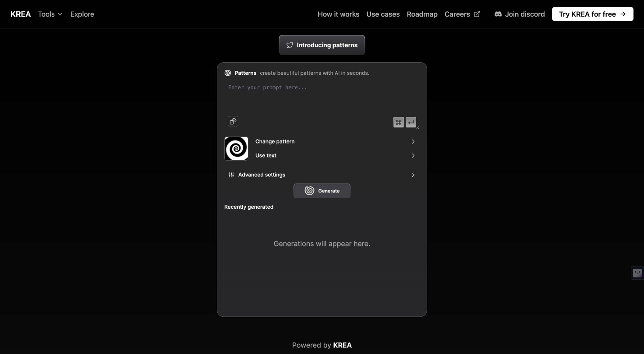Click the enter key shortcut icon
The width and height of the screenshot is (644, 354).
click(x=411, y=123)
